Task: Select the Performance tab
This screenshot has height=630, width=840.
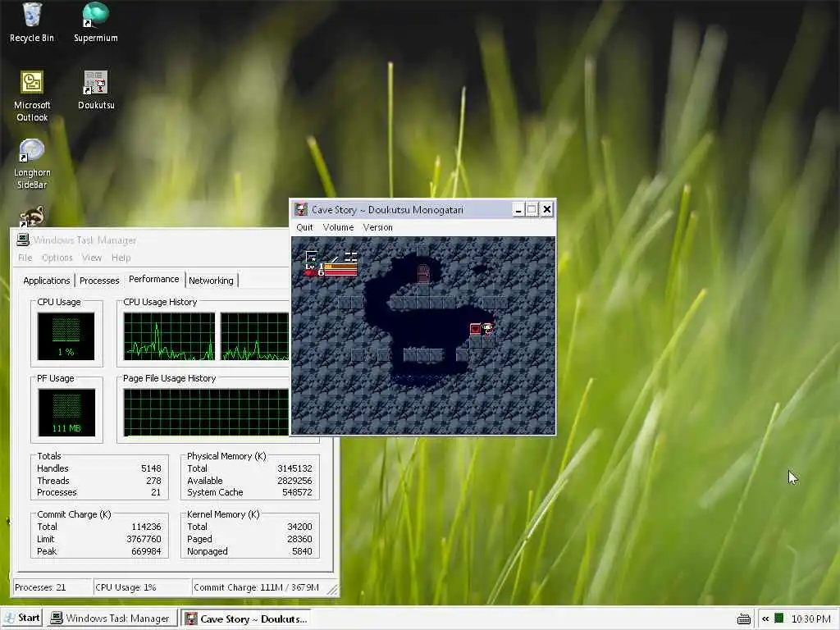Action: tap(153, 279)
